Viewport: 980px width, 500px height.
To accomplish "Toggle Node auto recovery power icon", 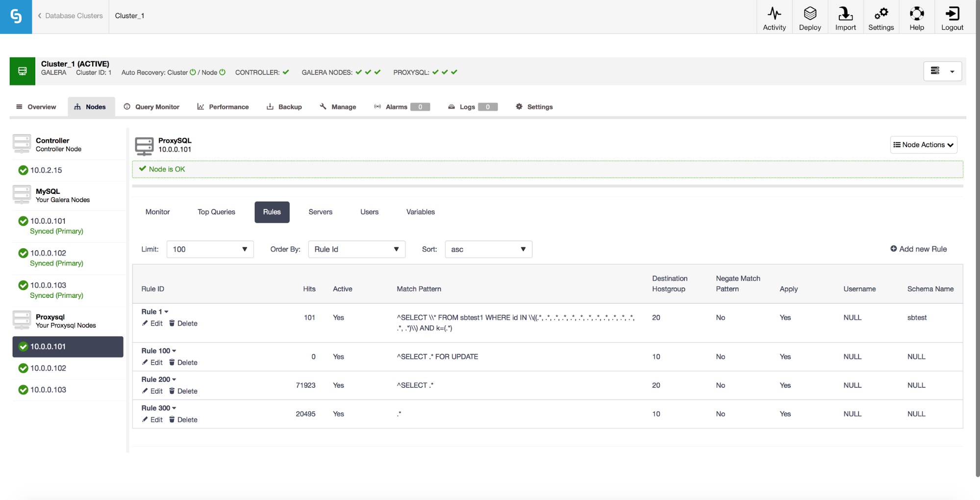I will coord(222,72).
